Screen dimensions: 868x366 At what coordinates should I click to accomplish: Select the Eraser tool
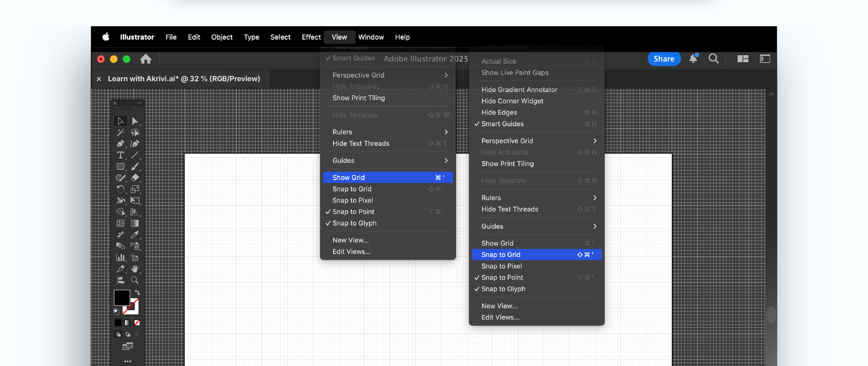click(x=135, y=178)
